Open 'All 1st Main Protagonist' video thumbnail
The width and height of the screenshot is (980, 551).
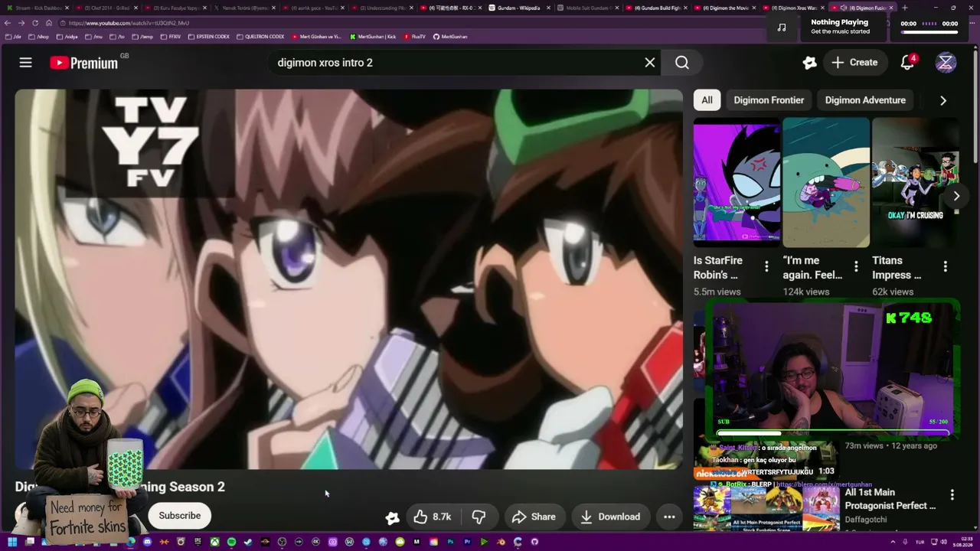click(766, 507)
